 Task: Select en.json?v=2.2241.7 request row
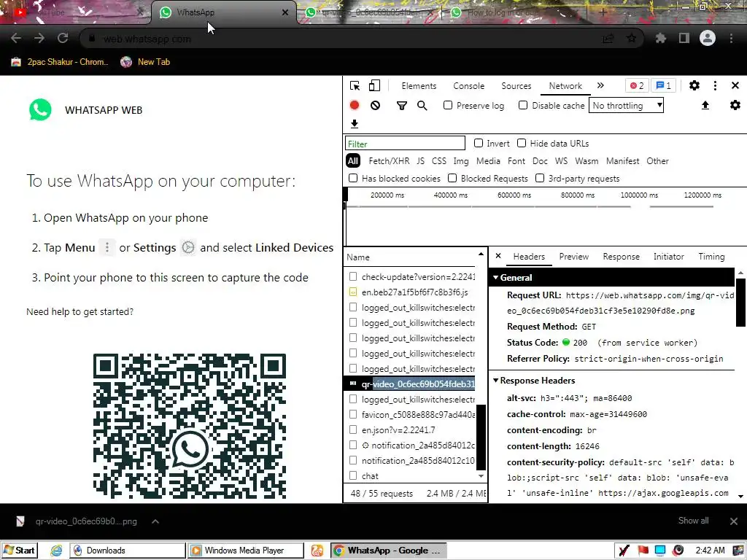point(410,430)
